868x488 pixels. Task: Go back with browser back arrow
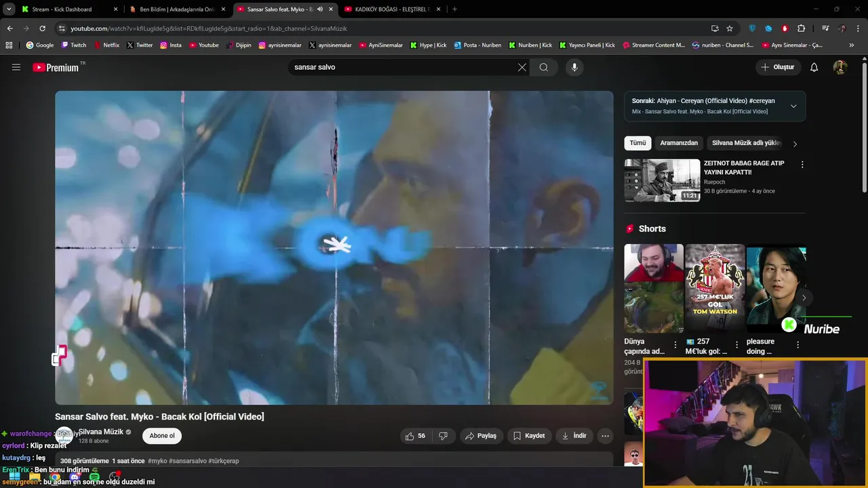[9, 28]
